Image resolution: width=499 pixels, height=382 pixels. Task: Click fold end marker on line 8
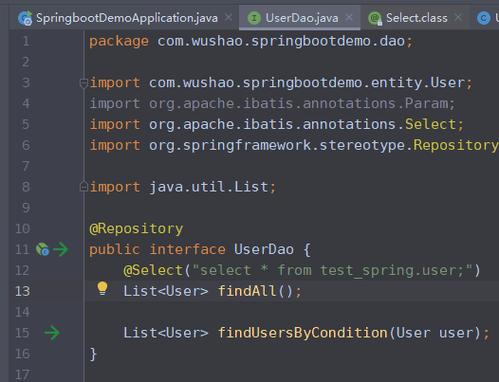pyautogui.click(x=84, y=187)
